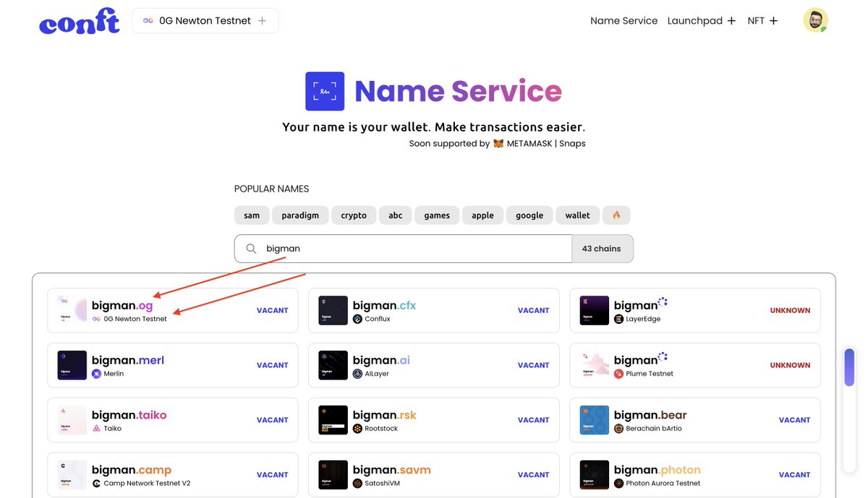The image size is (868, 498).
Task: Select the popular name 'google'
Action: coord(529,215)
